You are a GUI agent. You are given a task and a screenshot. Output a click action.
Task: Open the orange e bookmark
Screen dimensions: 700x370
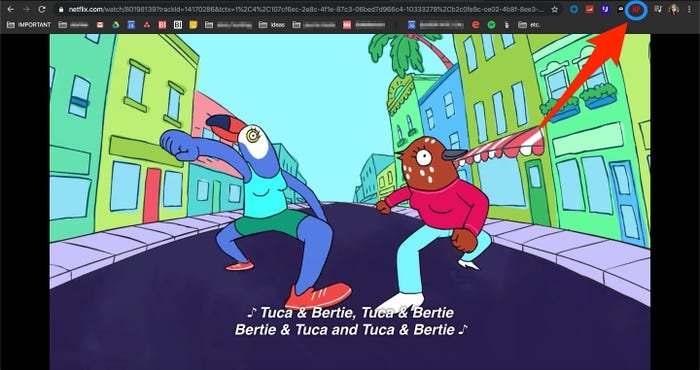coord(475,25)
